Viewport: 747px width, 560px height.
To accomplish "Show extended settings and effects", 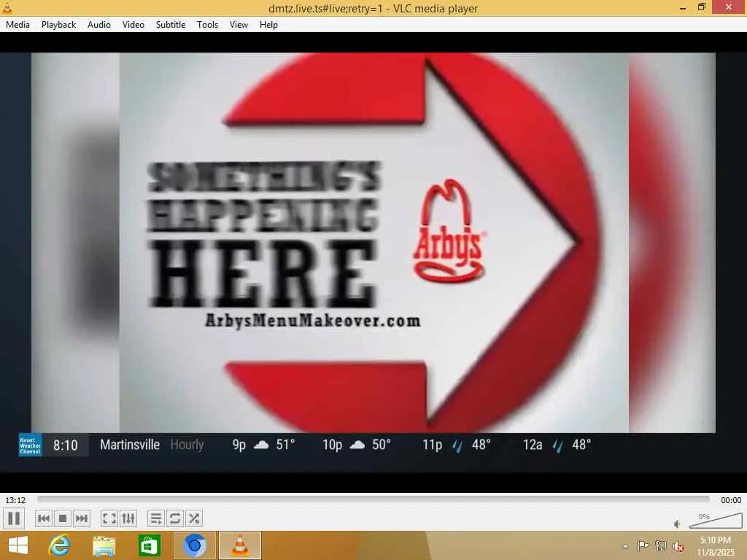I will pos(128,518).
